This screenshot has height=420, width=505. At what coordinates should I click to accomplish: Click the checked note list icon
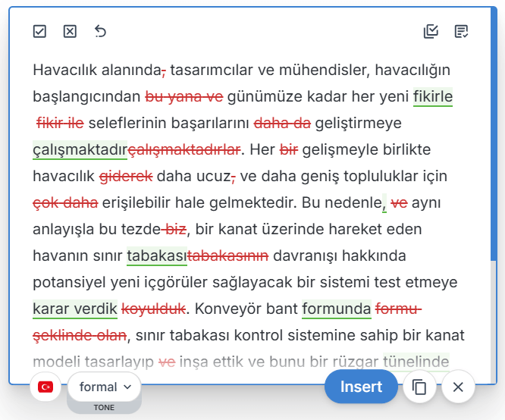461,31
